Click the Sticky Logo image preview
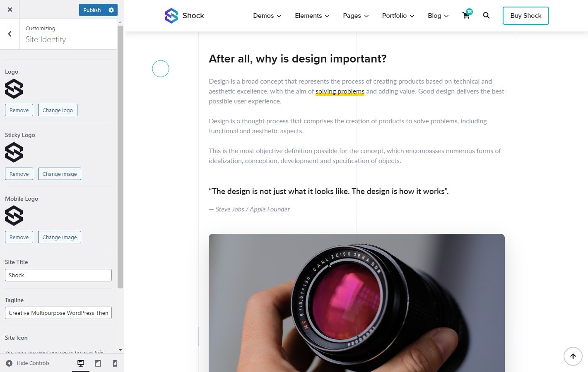Screen dimensions: 588x372 (14, 152)
